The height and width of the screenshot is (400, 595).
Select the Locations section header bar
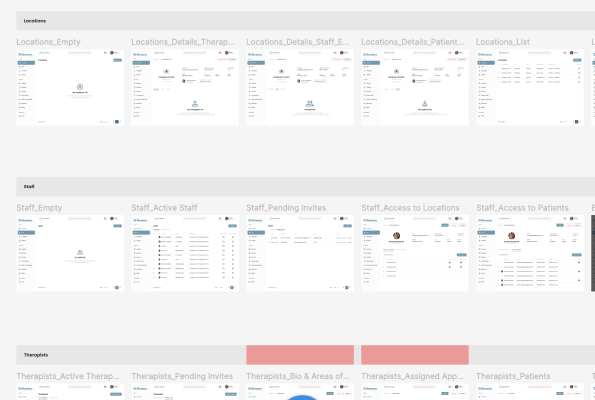(x=305, y=21)
